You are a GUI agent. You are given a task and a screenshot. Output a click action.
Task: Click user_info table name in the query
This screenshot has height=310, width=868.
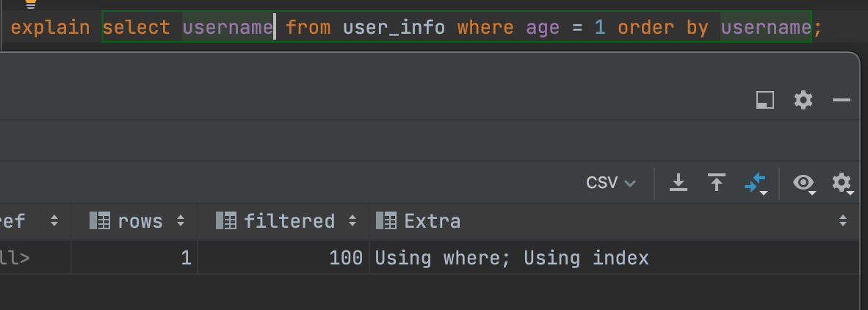[394, 28]
